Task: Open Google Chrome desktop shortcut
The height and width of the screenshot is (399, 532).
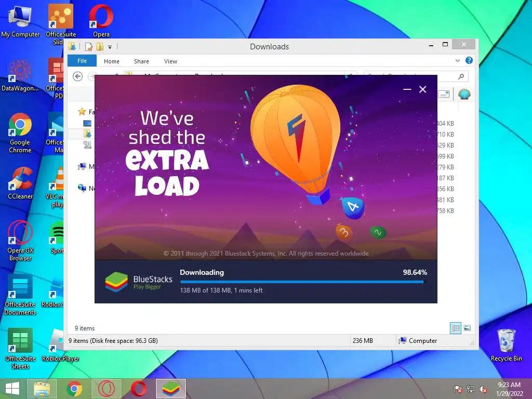Action: pyautogui.click(x=20, y=132)
